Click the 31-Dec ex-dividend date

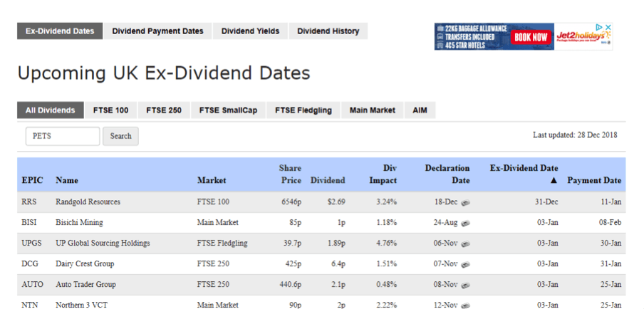pos(546,202)
